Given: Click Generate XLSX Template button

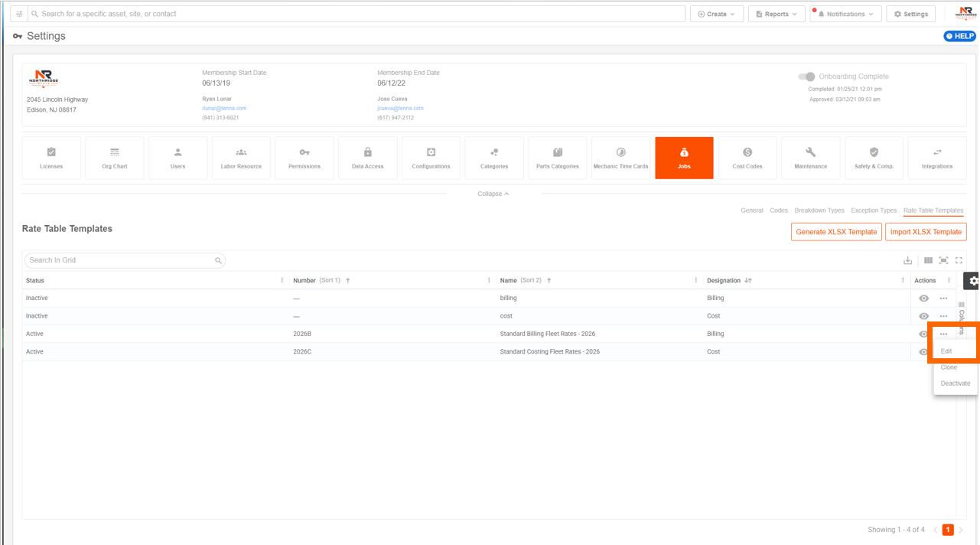Looking at the screenshot, I should click(x=836, y=232).
